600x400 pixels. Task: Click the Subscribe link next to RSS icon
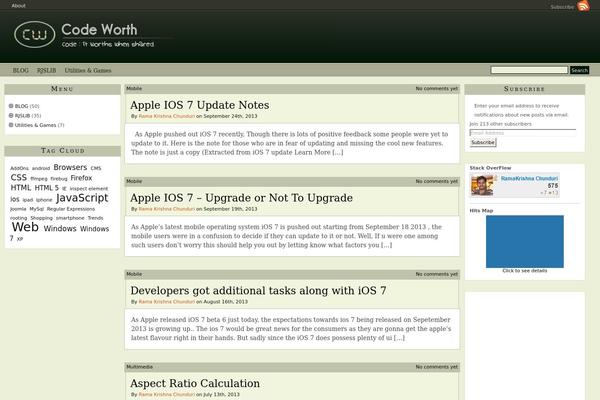tap(562, 7)
